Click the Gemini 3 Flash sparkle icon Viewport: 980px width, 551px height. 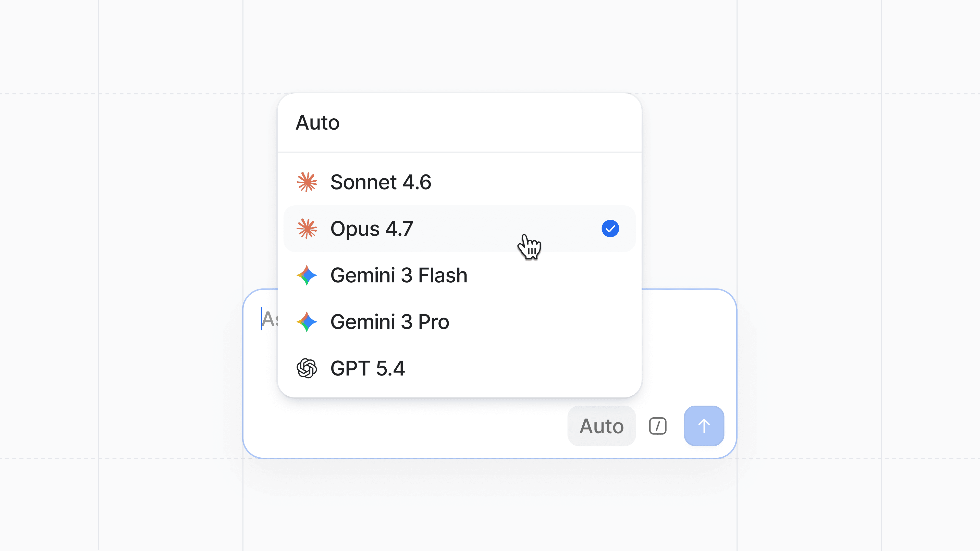pyautogui.click(x=306, y=275)
